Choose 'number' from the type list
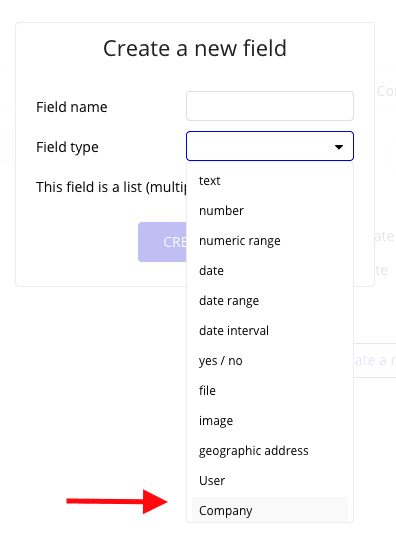The width and height of the screenshot is (396, 537). 270,211
